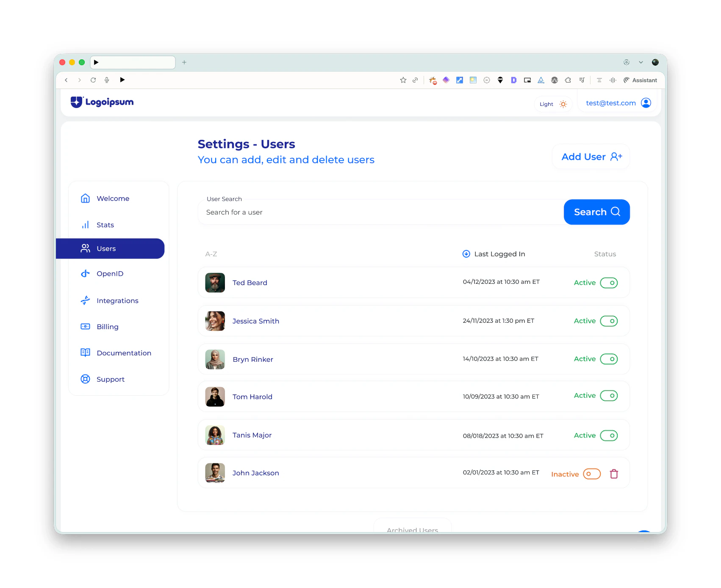Open Billing in the sidebar
This screenshot has width=721, height=588.
(100, 327)
